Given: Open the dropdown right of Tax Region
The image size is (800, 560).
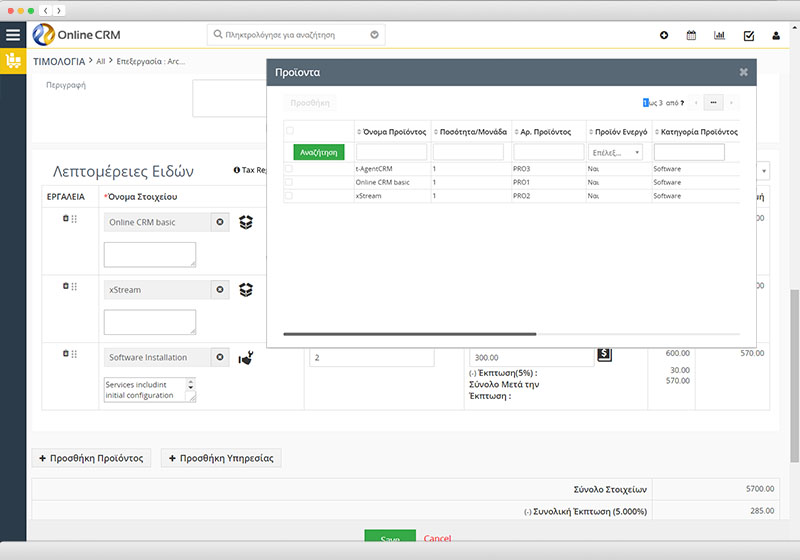Looking at the screenshot, I should click(x=763, y=171).
